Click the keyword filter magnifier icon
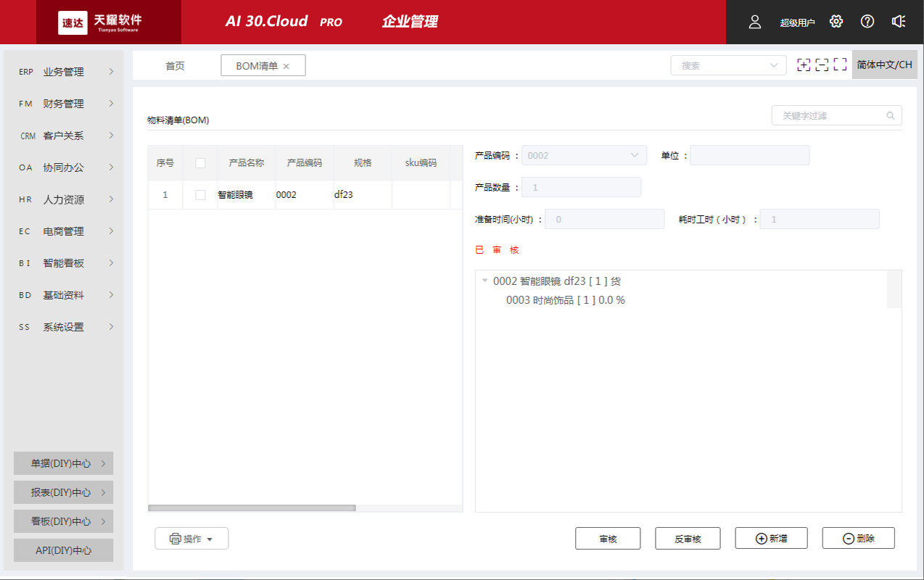This screenshot has width=924, height=580. (x=891, y=115)
